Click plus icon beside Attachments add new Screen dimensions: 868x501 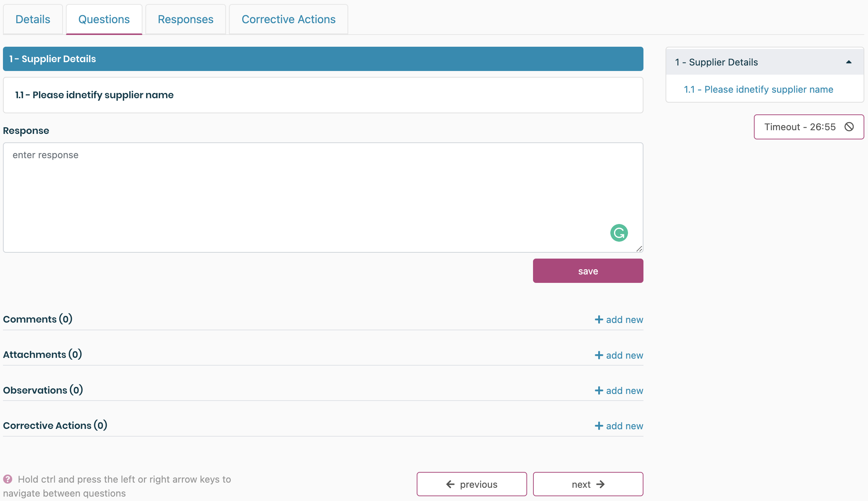599,355
